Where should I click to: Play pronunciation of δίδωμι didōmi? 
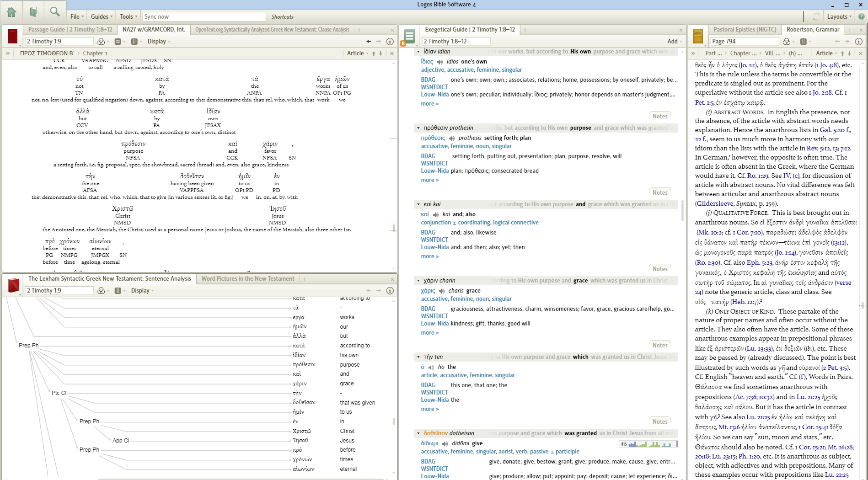tap(445, 443)
